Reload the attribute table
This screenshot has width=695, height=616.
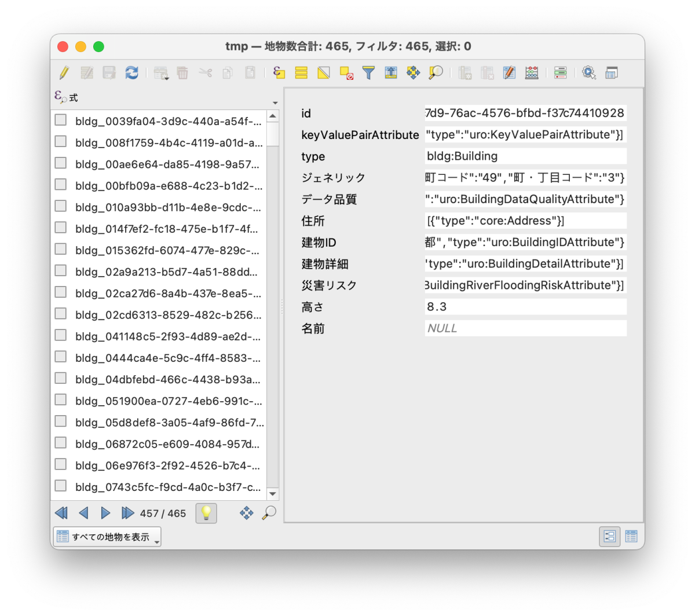(x=132, y=72)
